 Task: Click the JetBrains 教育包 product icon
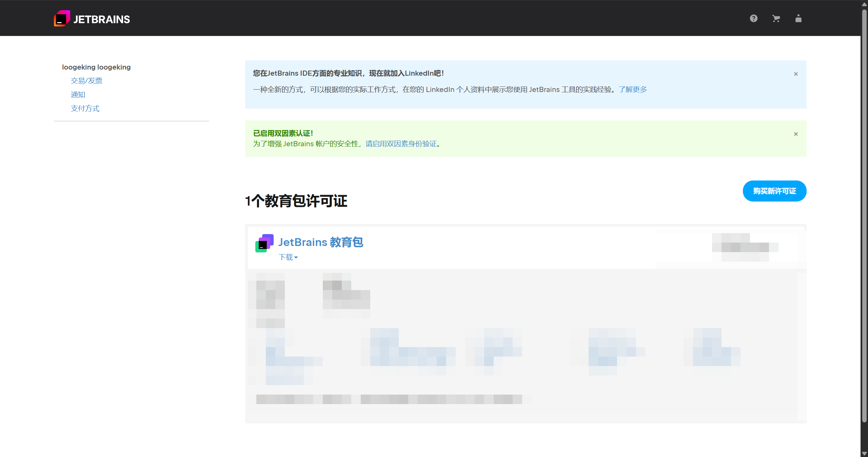tap(264, 243)
